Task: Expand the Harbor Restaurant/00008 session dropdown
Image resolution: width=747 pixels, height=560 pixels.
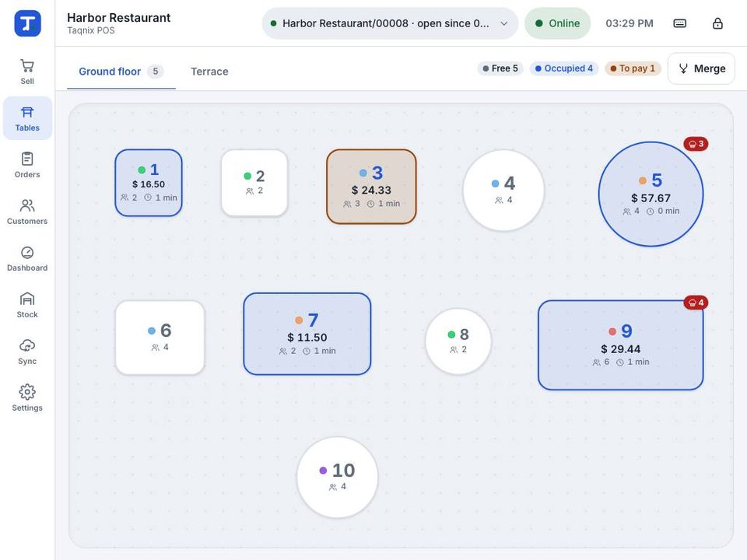Action: click(390, 23)
